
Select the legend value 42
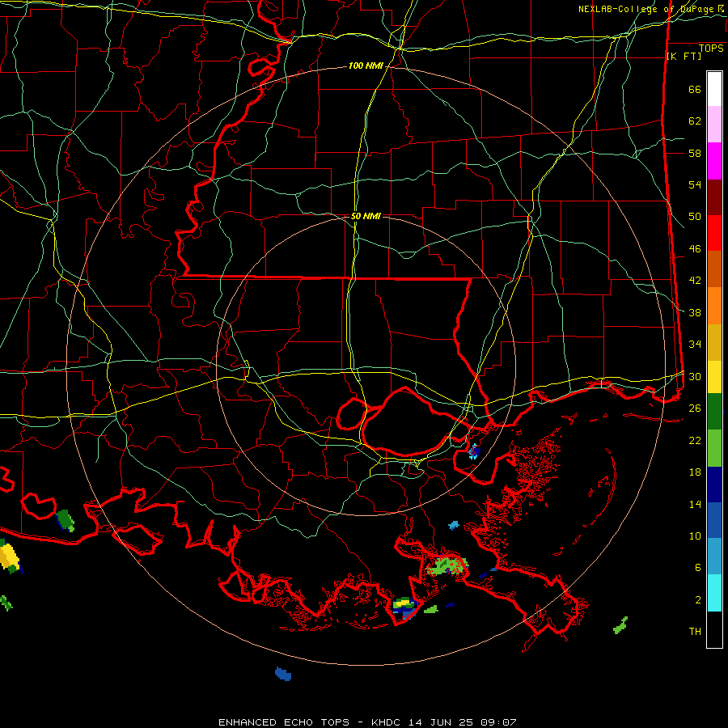pyautogui.click(x=695, y=281)
